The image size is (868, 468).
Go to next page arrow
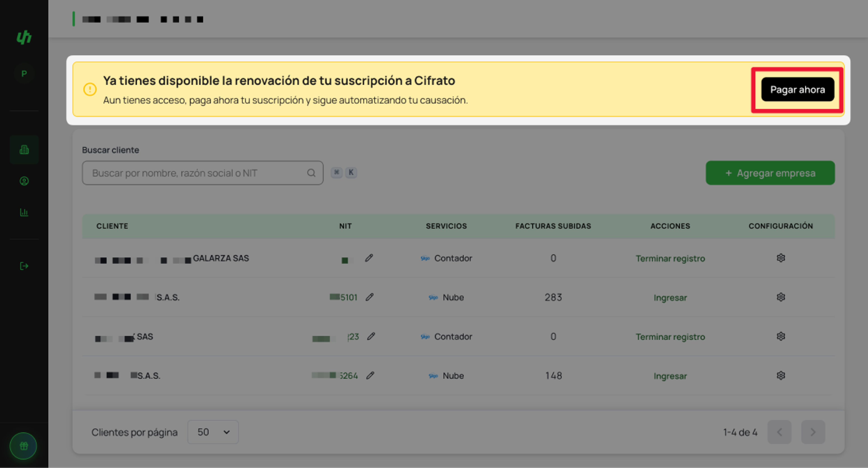pos(813,432)
